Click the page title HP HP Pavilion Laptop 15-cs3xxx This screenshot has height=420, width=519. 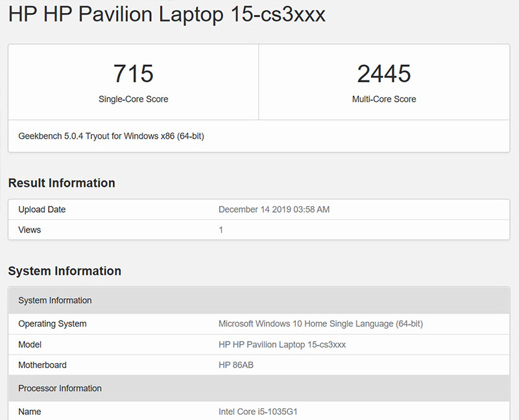tap(167, 14)
